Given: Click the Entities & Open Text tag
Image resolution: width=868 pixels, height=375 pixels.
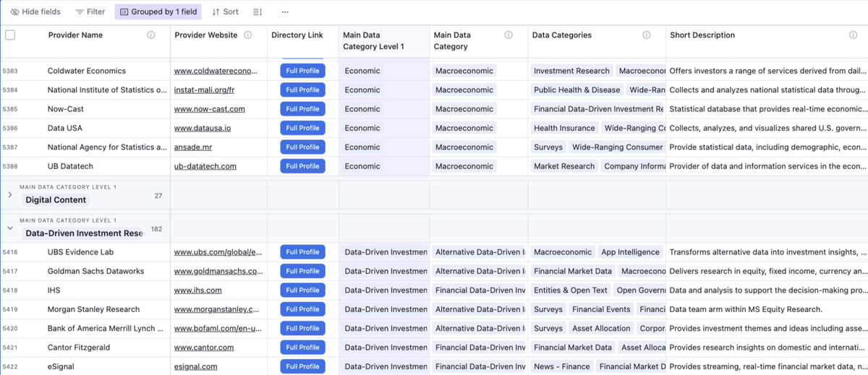Looking at the screenshot, I should point(570,290).
